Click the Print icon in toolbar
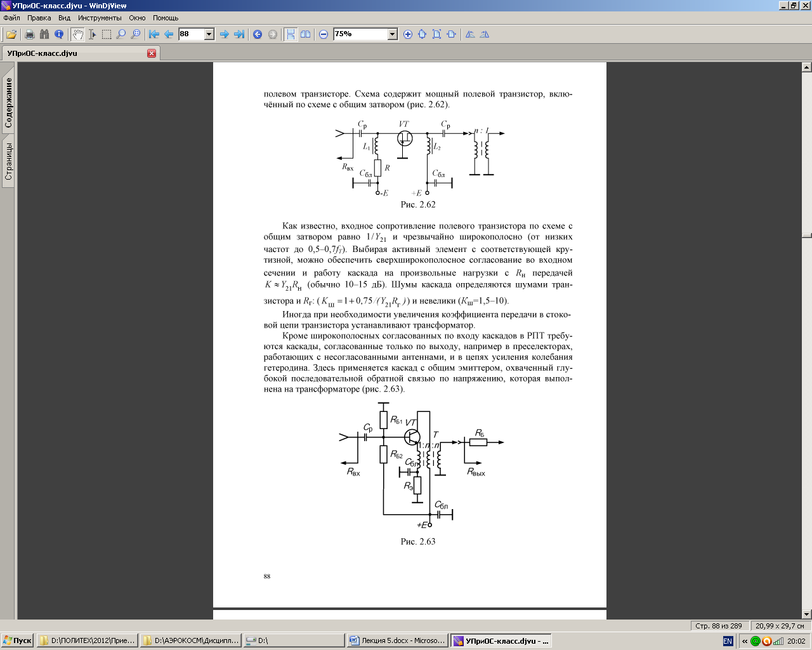The height and width of the screenshot is (650, 812). [x=29, y=34]
